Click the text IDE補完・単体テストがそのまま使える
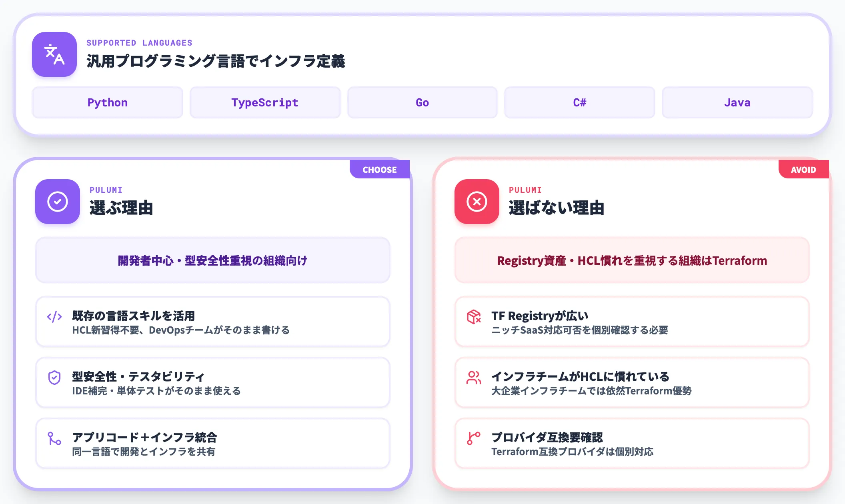This screenshot has width=845, height=504. tap(156, 391)
